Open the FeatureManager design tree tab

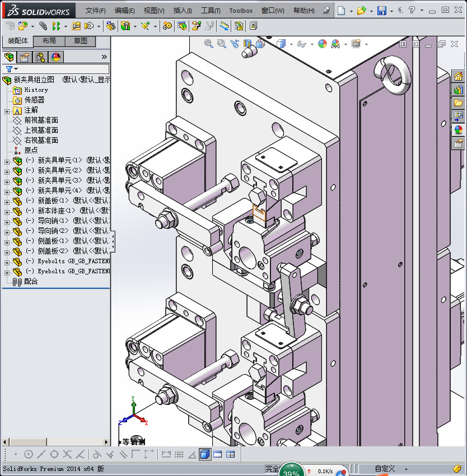(x=9, y=57)
